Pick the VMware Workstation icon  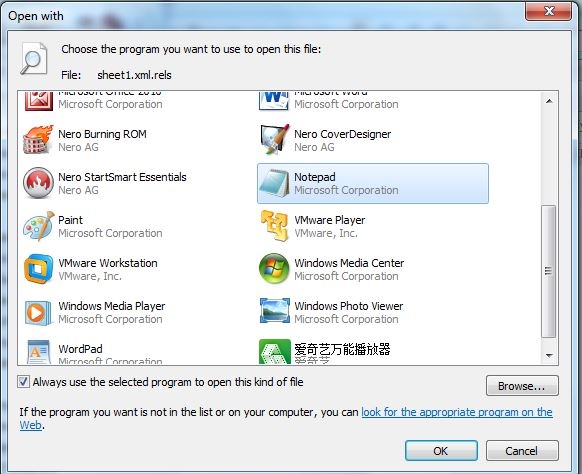(38, 269)
